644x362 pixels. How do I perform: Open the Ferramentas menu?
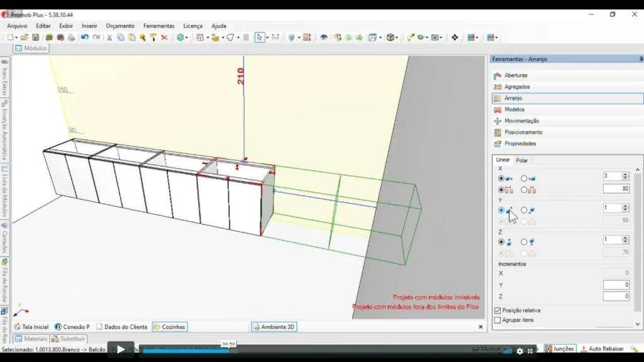[x=159, y=26]
